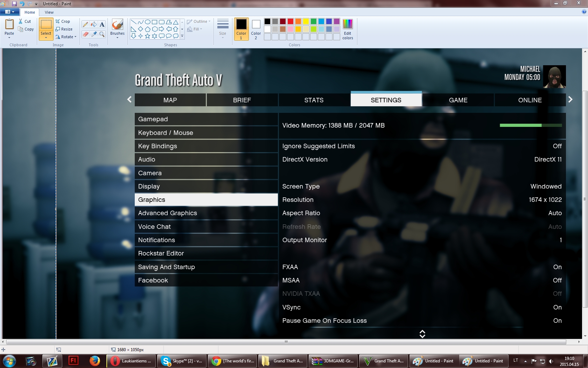Click the Paste clipboard icon

[9, 25]
